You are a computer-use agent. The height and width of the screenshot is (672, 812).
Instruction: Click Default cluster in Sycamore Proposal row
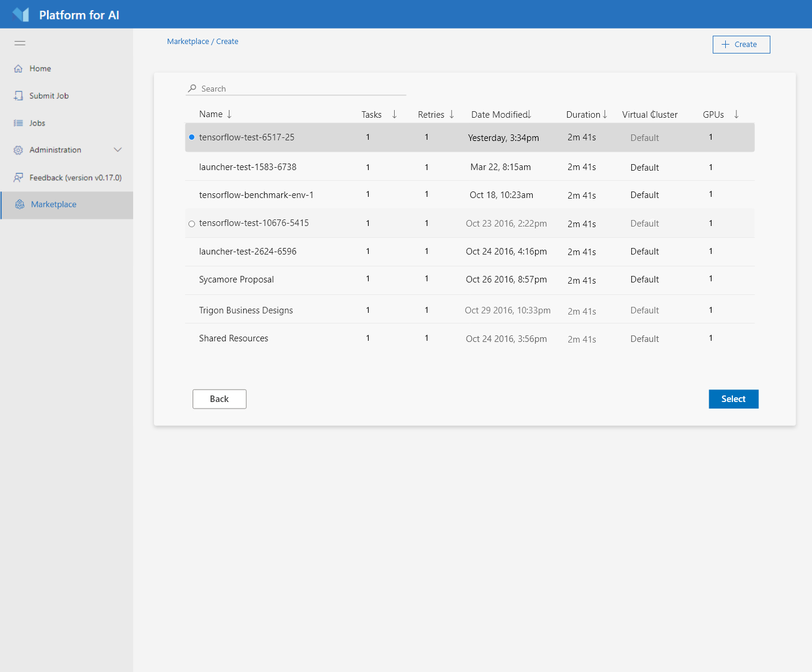pos(644,280)
